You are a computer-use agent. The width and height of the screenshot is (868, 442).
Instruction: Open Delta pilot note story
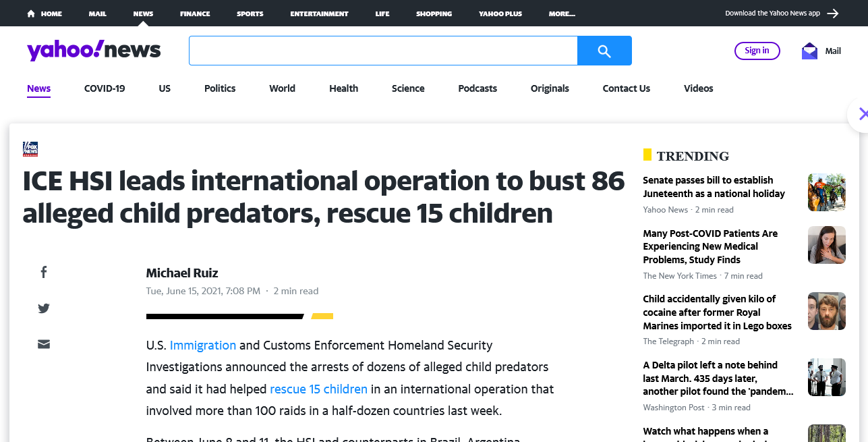(718, 379)
